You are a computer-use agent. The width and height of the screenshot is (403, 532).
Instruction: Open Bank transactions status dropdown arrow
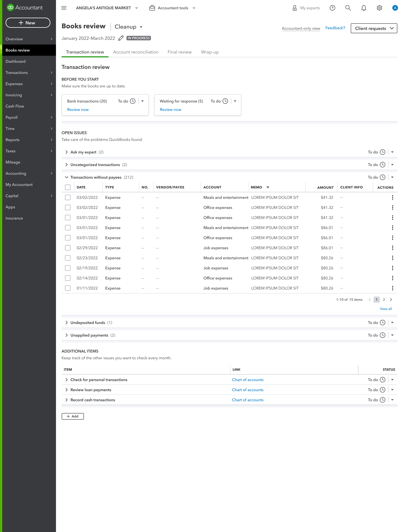click(143, 101)
